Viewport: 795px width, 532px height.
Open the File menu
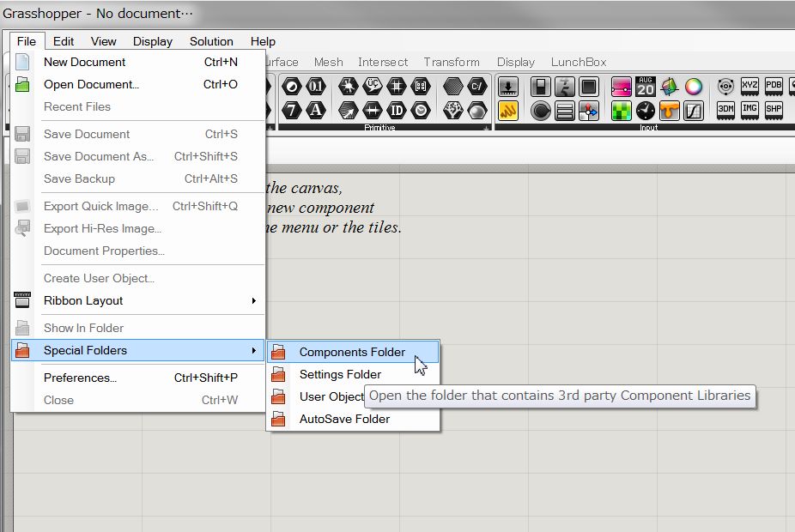(x=27, y=41)
